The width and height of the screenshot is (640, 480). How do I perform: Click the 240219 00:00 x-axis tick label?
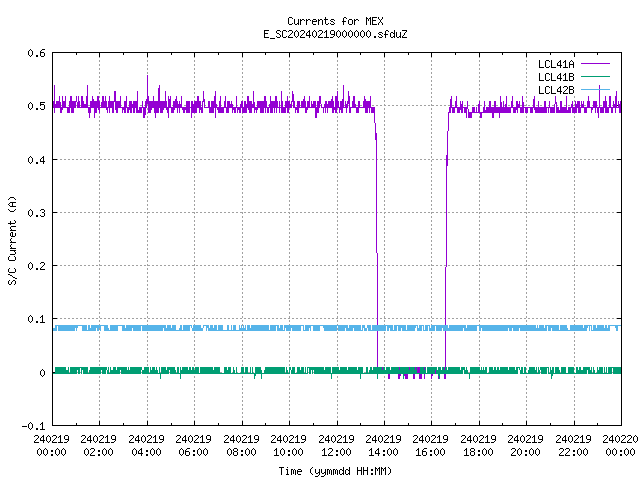[x=51, y=445]
